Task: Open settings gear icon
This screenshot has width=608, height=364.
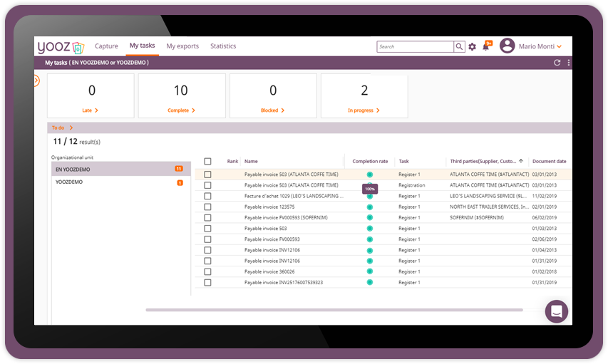Action: pyautogui.click(x=472, y=47)
